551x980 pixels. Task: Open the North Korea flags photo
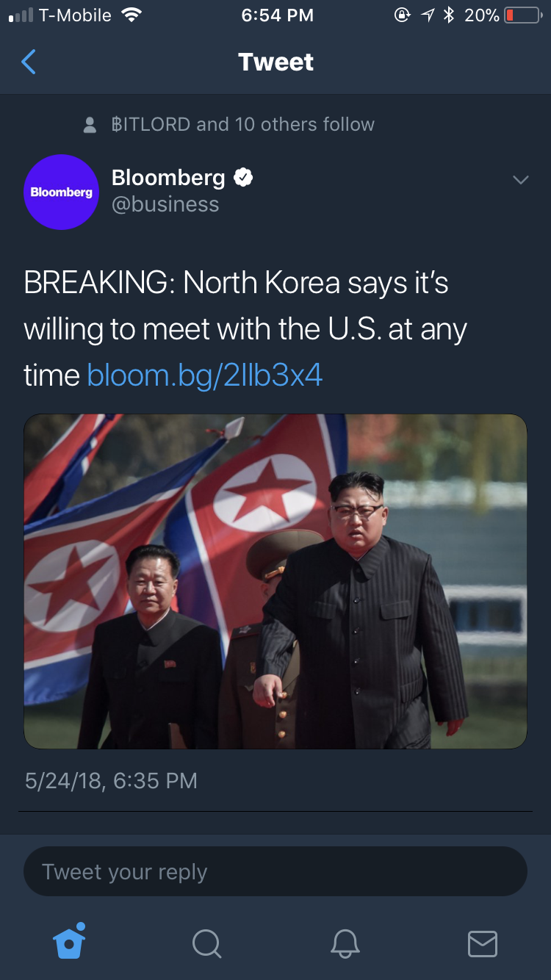275,581
